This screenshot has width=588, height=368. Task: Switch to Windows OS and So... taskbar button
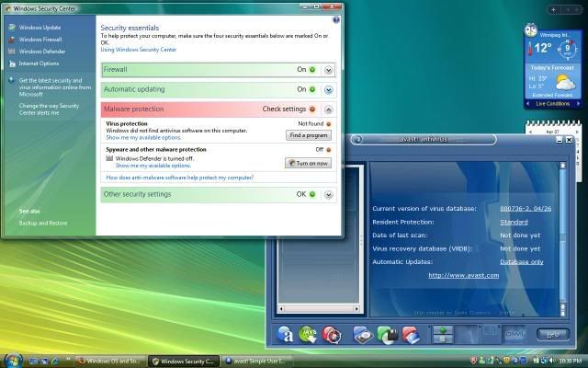point(110,362)
